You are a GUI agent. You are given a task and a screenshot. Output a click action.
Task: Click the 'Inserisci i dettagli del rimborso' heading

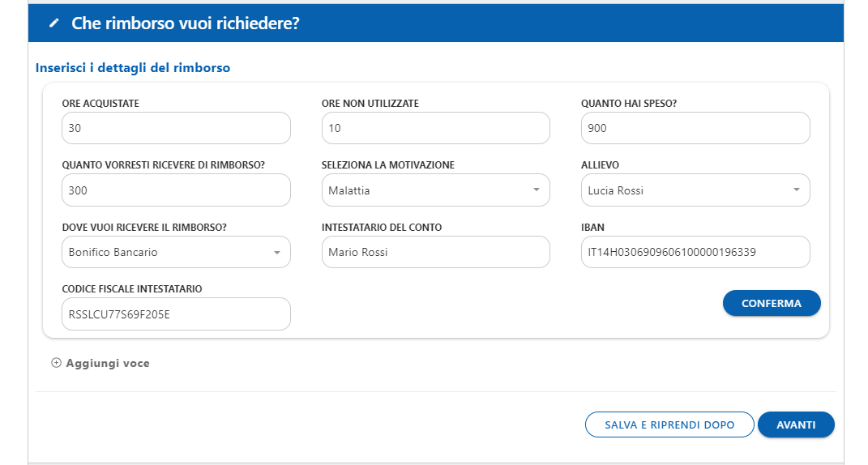pos(133,67)
